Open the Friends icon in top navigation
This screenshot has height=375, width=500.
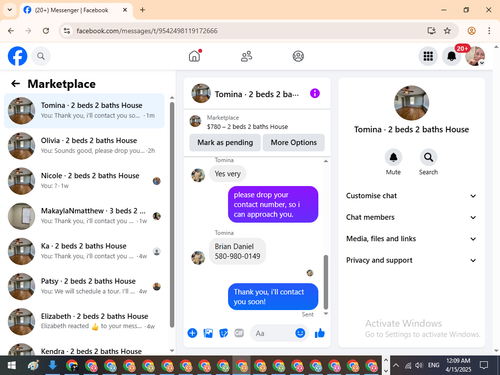(247, 56)
